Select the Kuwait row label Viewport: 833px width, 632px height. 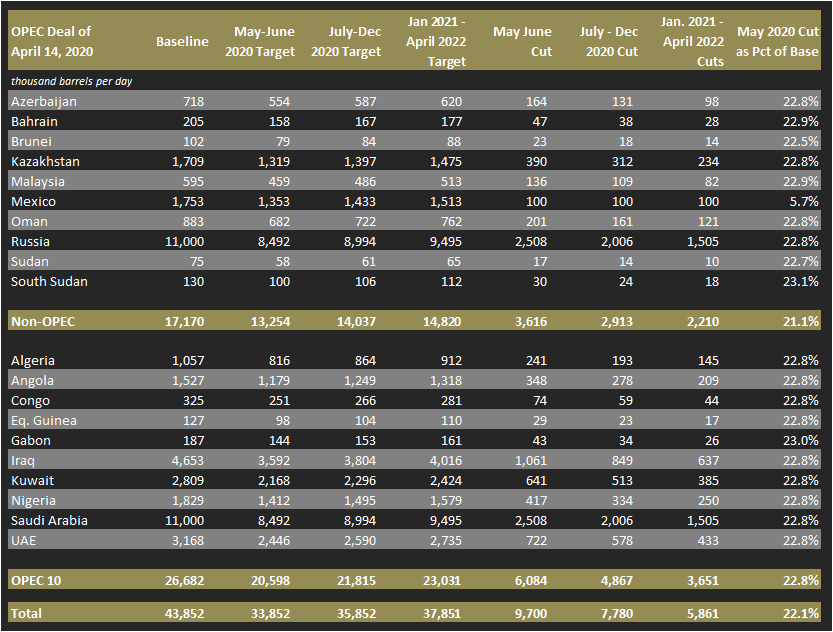[x=32, y=481]
